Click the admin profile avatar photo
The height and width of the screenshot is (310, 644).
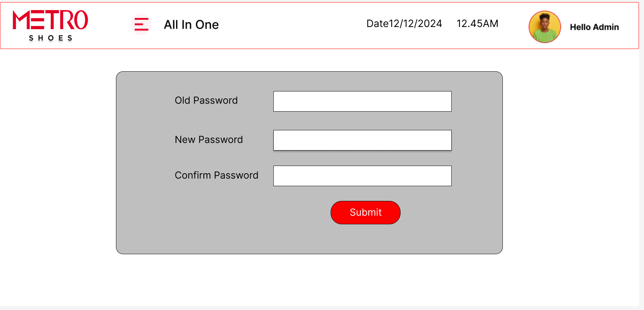tap(544, 27)
